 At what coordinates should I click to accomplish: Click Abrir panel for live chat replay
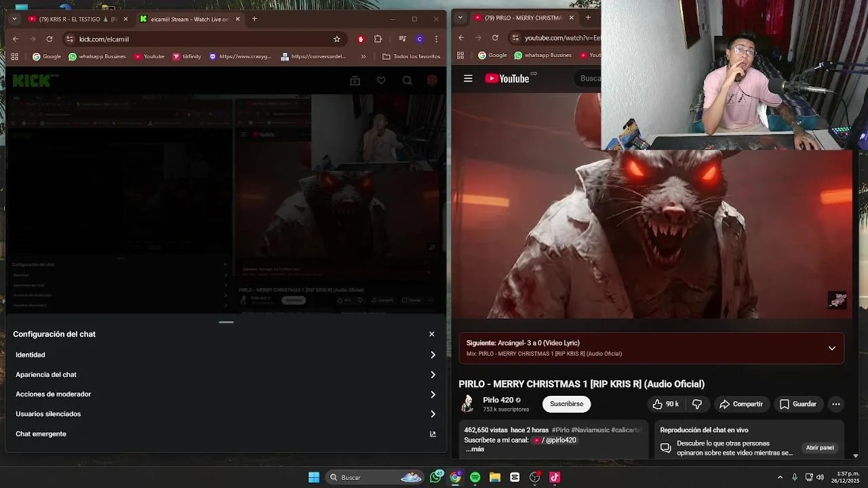tap(820, 448)
